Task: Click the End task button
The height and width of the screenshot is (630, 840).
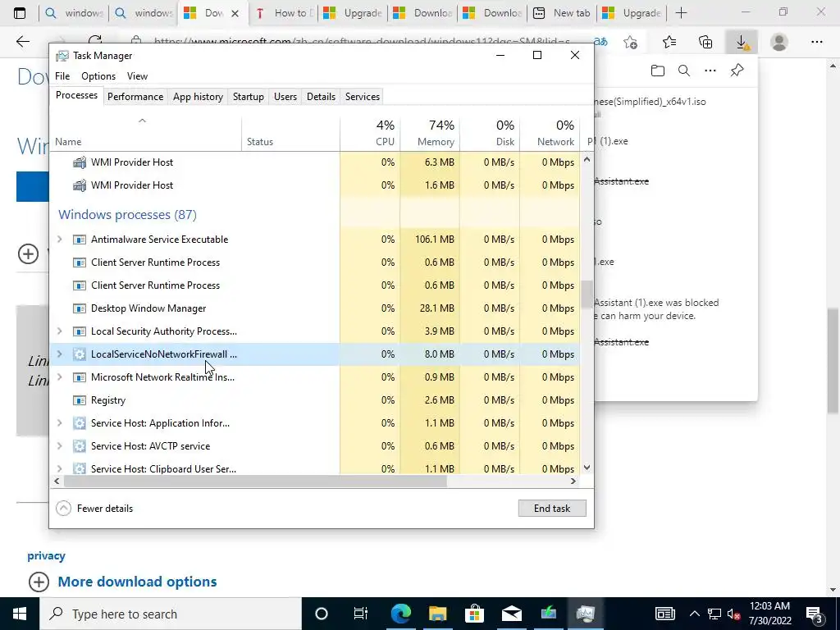Action: 552,509
